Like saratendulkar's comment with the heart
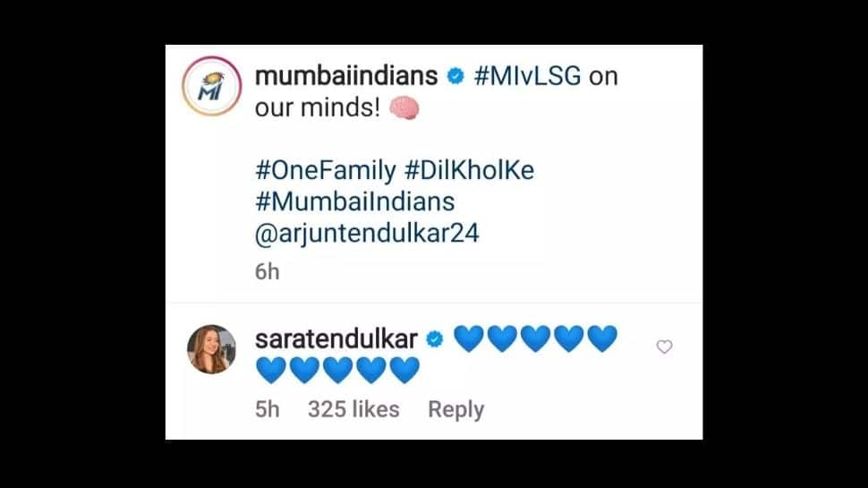The height and width of the screenshot is (488, 868). click(664, 347)
